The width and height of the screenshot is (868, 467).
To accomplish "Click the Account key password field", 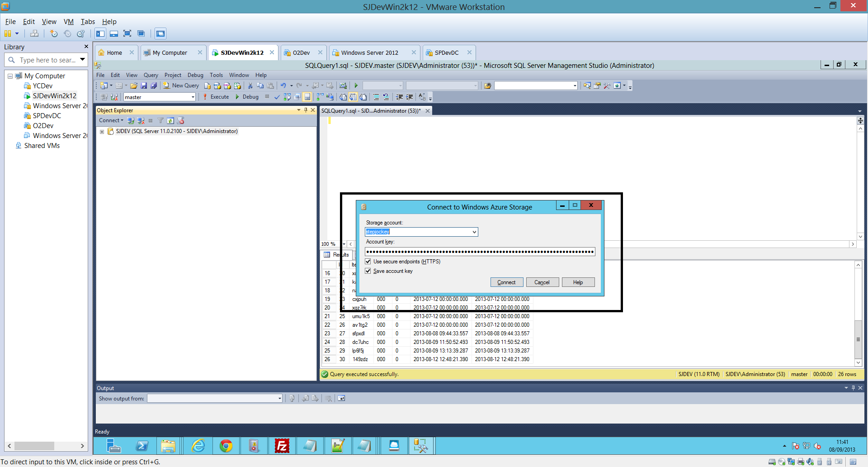I will tap(480, 252).
